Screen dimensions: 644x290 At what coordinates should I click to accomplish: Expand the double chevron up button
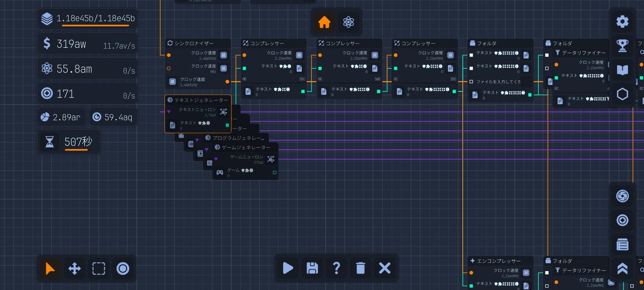click(623, 269)
